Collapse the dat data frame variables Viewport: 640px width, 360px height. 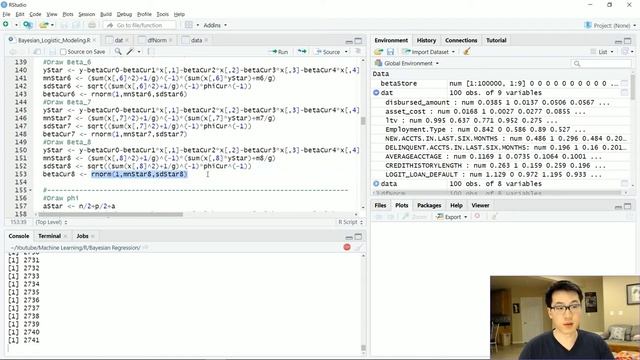(376, 93)
